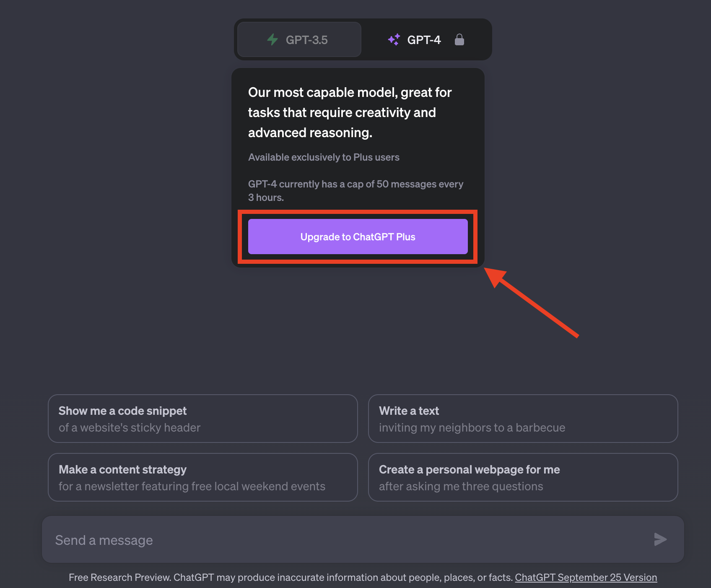Choose the 'Show me a code snippet' suggestion
Image resolution: width=711 pixels, height=588 pixels.
[203, 419]
